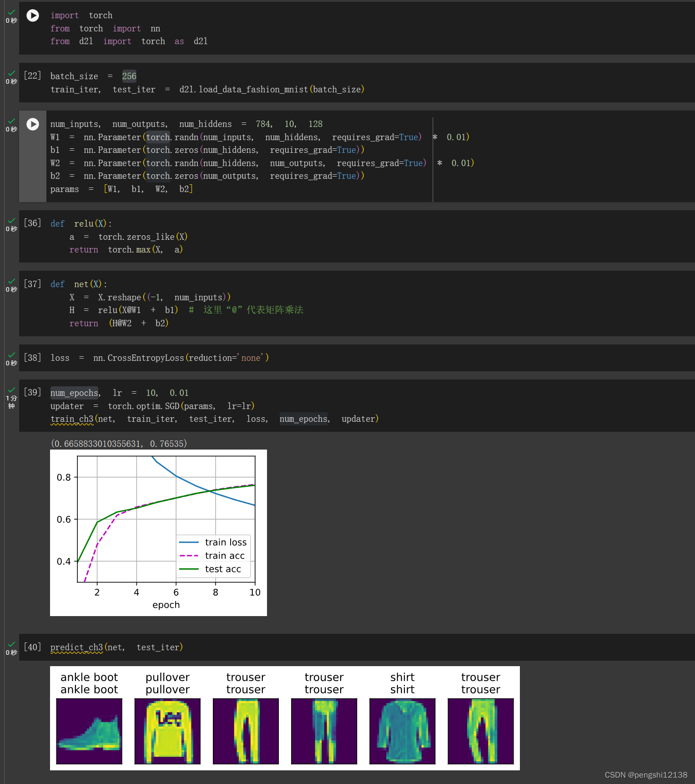Viewport: 695px width, 784px height.
Task: Click the 'W1 = nn.Parameter' line
Action: (260, 137)
